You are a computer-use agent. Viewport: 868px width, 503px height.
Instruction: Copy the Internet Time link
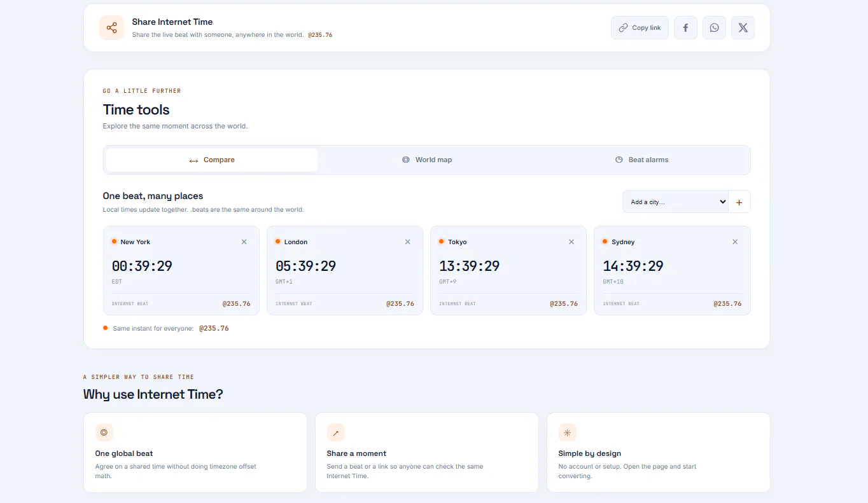click(640, 28)
